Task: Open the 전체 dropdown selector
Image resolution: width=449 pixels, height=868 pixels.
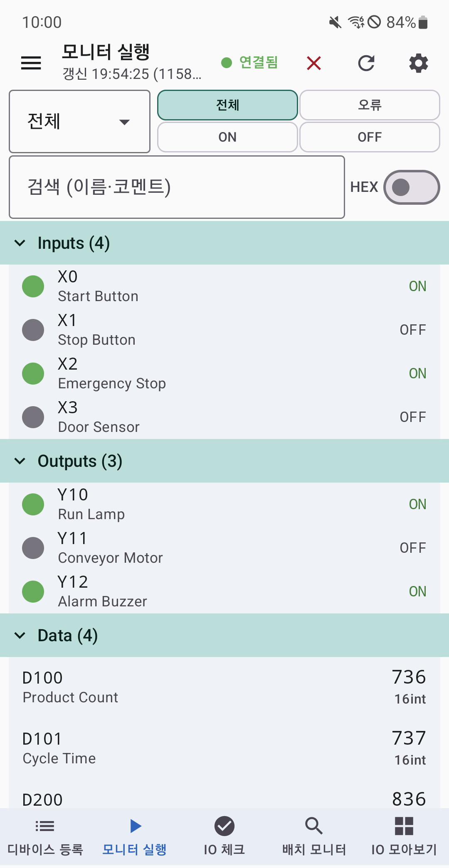Action: [79, 122]
